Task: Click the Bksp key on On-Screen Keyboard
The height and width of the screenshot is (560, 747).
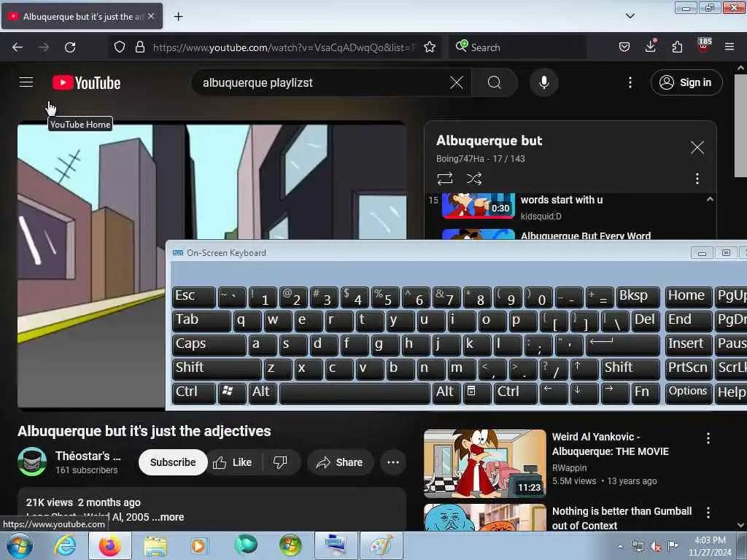Action: (x=638, y=297)
